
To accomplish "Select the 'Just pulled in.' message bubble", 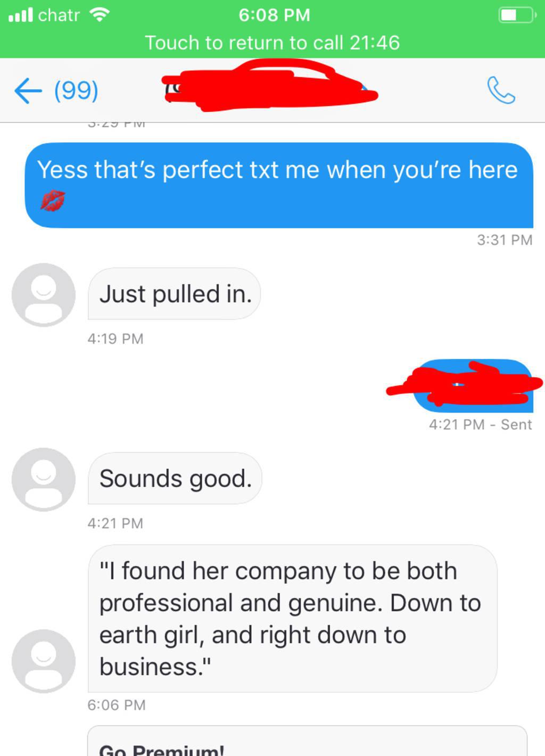I will coord(175,294).
